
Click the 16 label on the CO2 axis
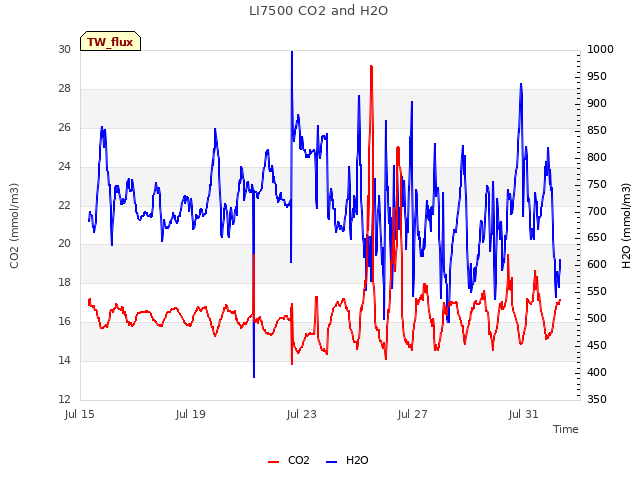(64, 321)
